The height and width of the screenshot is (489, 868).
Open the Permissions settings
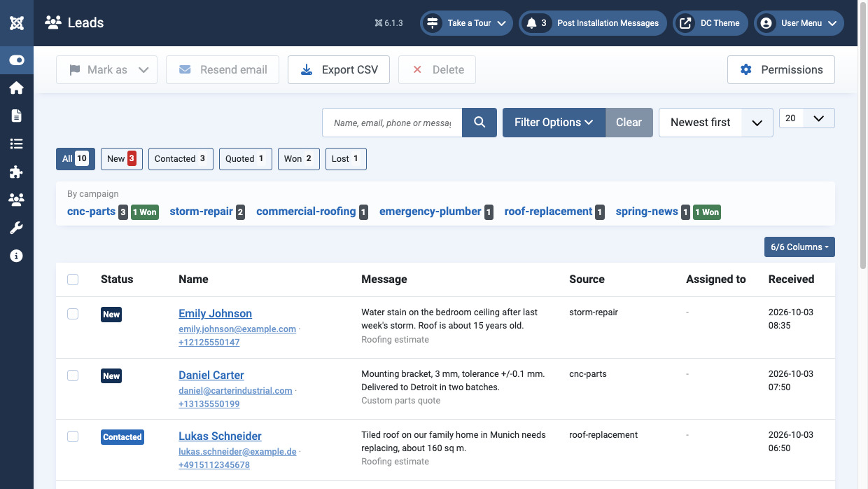[781, 70]
